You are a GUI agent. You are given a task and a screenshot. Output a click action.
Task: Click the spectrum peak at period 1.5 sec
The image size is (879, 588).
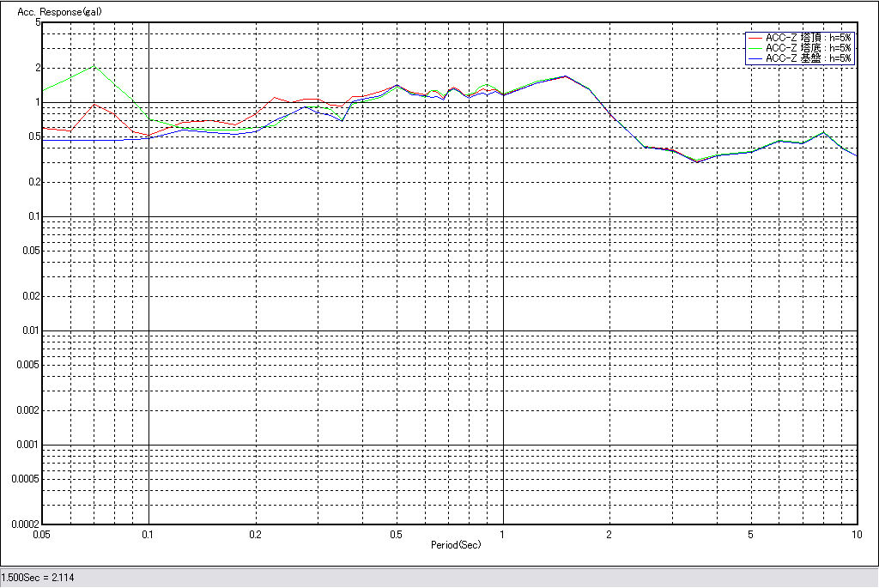pyautogui.click(x=565, y=76)
